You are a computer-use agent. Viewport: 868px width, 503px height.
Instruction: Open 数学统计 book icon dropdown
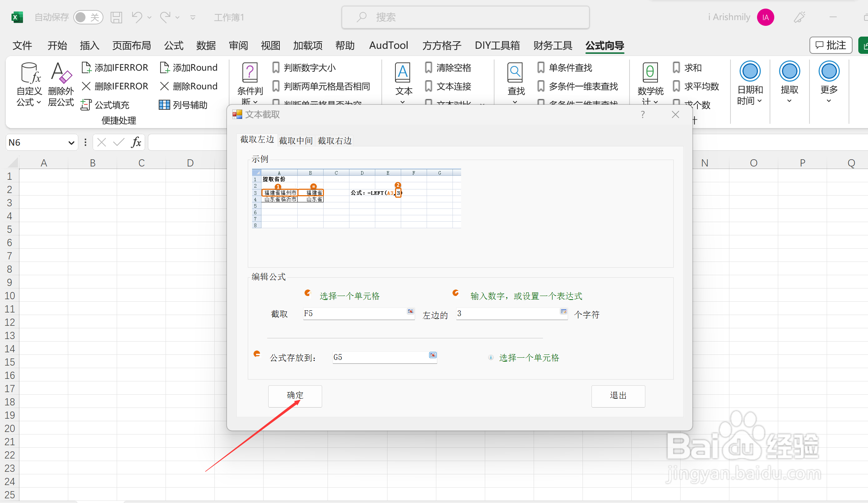pyautogui.click(x=650, y=83)
